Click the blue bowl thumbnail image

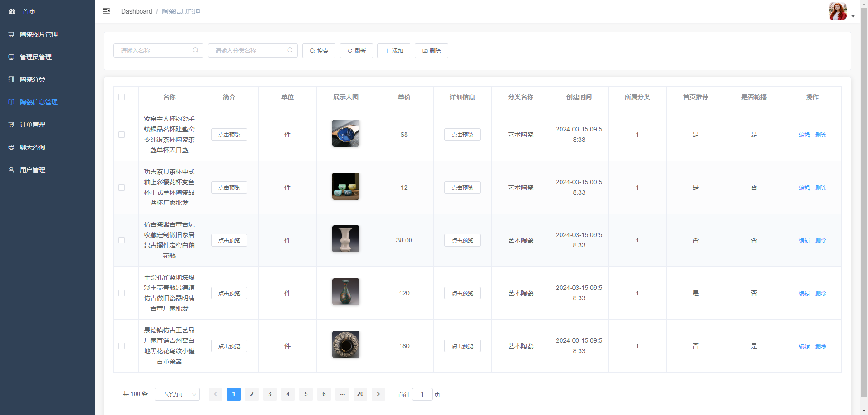pos(346,133)
